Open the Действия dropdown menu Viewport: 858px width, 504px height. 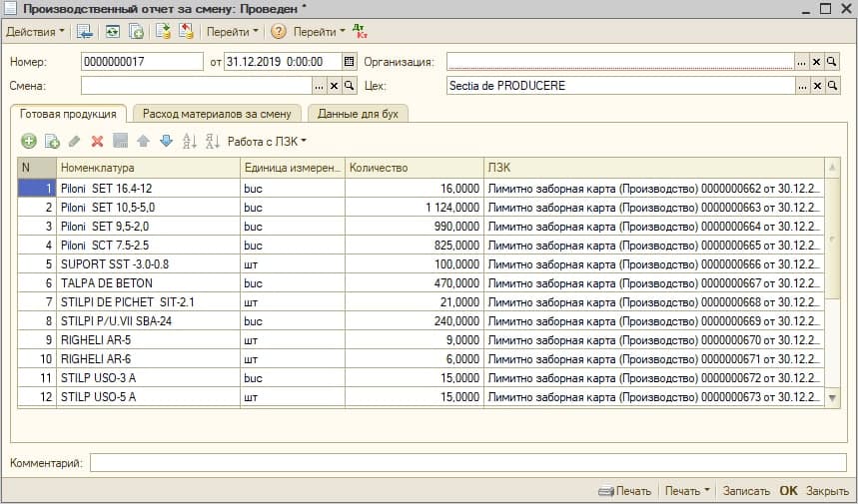click(35, 32)
